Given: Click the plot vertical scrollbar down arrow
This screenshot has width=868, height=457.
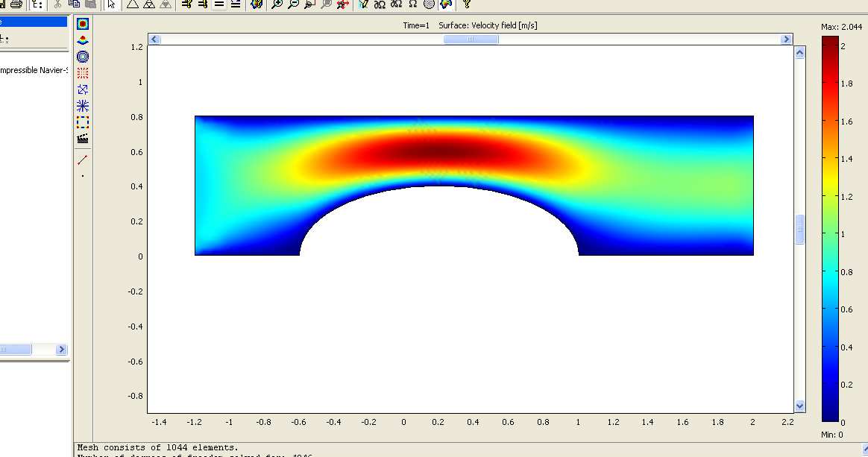Looking at the screenshot, I should 800,406.
